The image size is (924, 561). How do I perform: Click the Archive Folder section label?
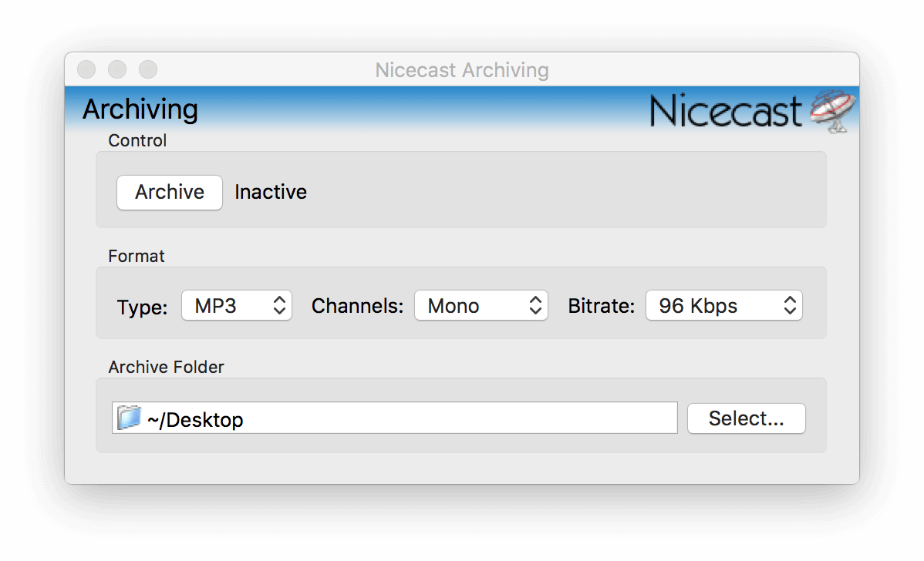(x=166, y=368)
